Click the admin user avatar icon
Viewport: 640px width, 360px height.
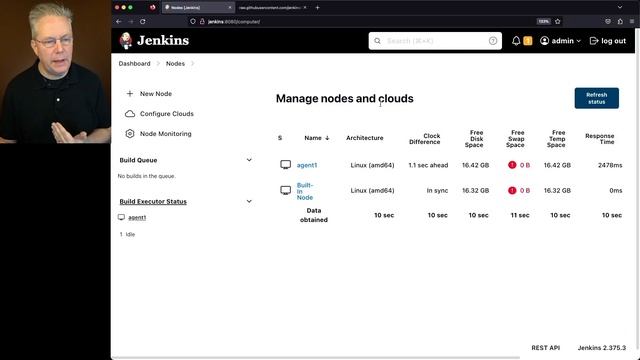click(544, 41)
